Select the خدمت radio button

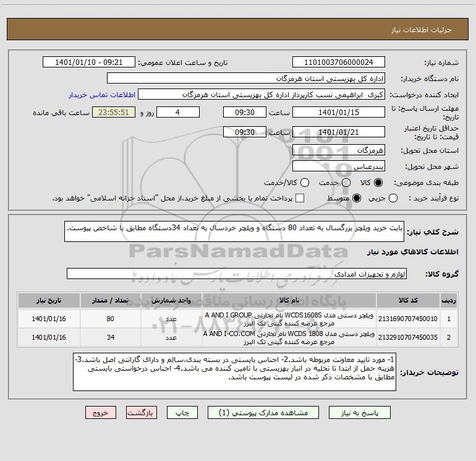346,183
